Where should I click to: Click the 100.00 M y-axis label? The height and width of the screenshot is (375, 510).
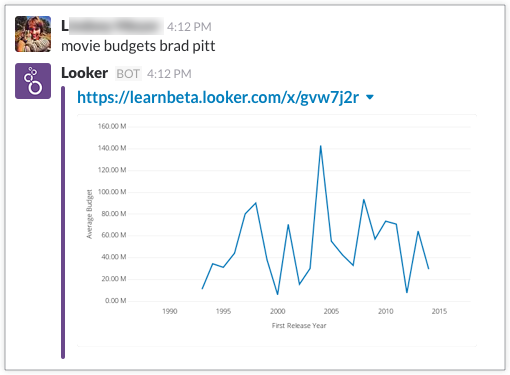click(x=112, y=192)
